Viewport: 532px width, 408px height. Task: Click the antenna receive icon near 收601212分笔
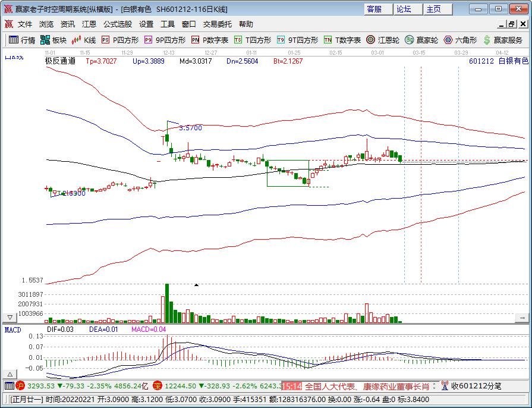click(445, 385)
